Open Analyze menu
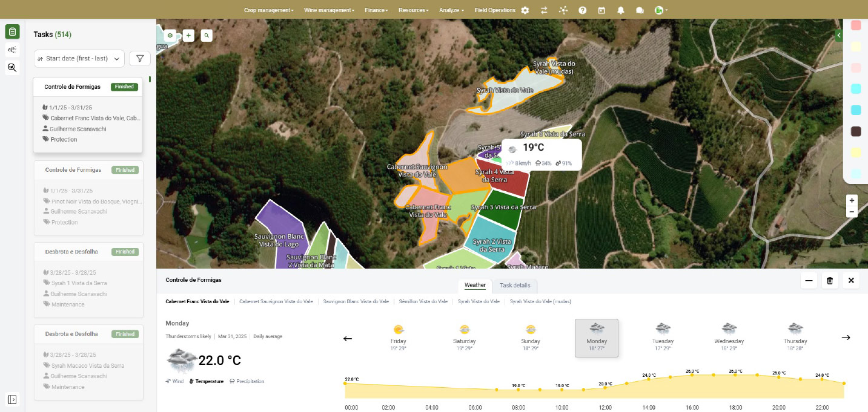The height and width of the screenshot is (412, 868). (451, 10)
